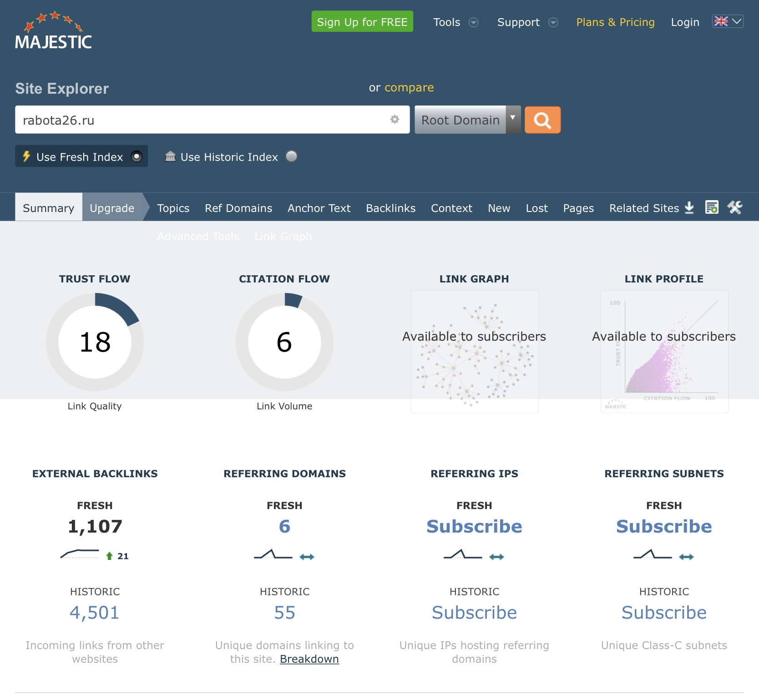759x700 pixels.
Task: Click the Citation Flow gauge showing 6
Action: click(284, 342)
